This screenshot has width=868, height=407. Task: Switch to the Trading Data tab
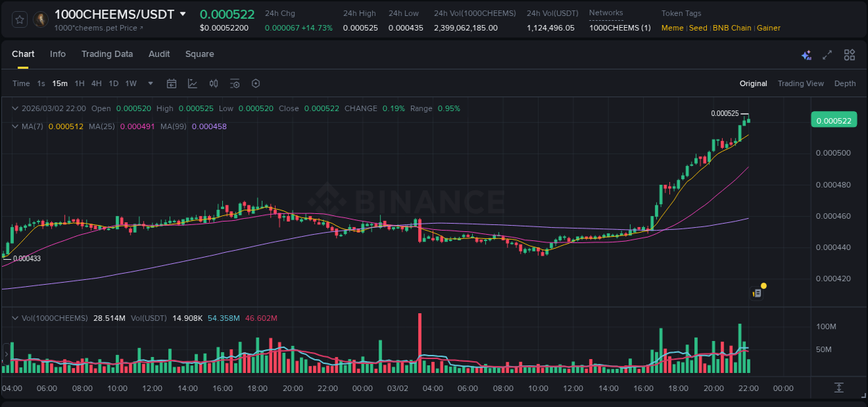107,54
